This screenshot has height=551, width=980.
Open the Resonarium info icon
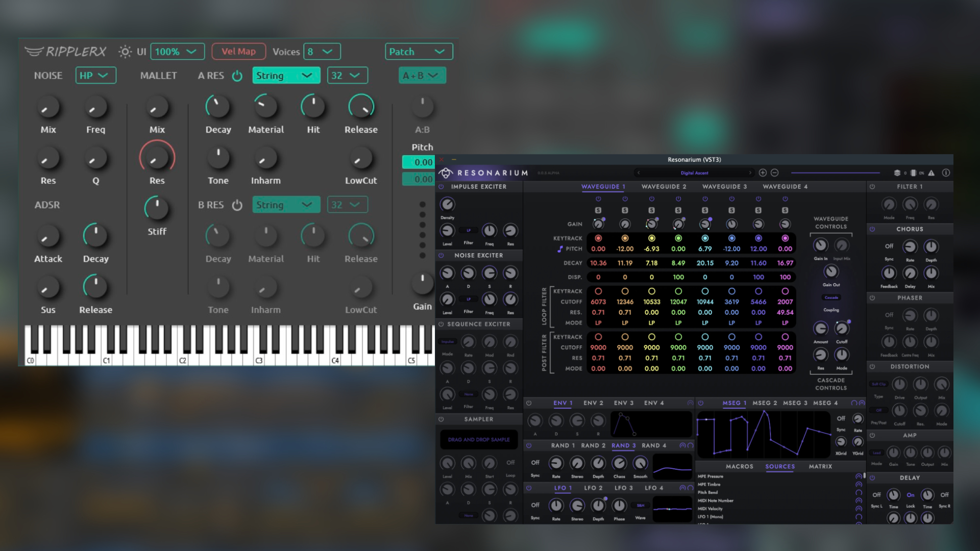coord(946,173)
